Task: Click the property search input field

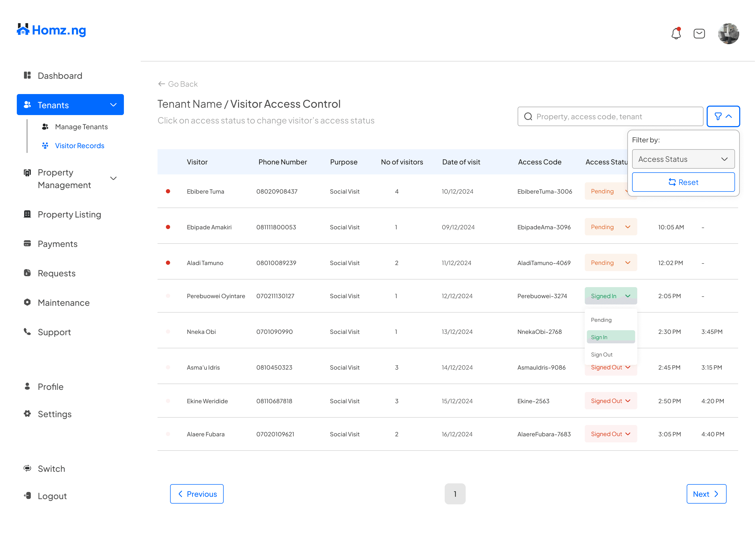Action: click(610, 117)
